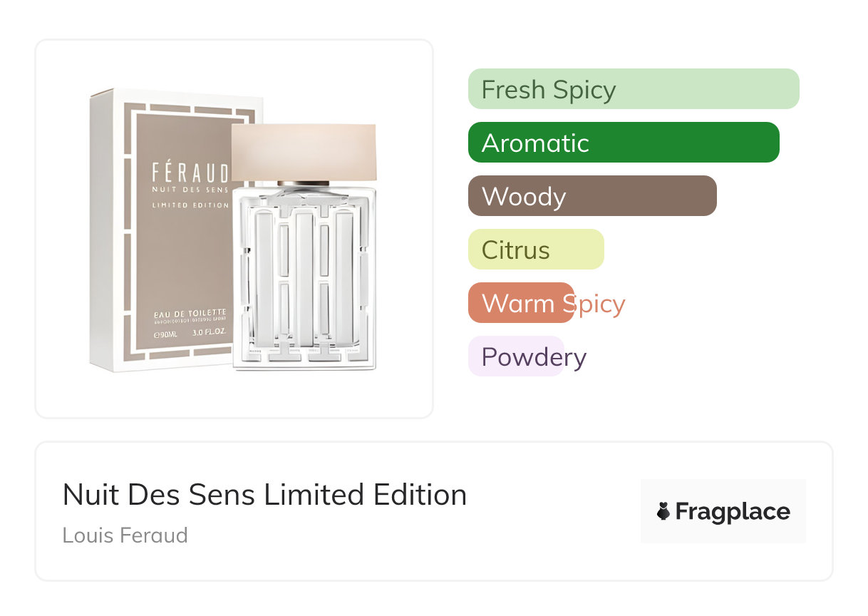Click the brown Woody accord bar
The height and width of the screenshot is (616, 868).
[591, 196]
